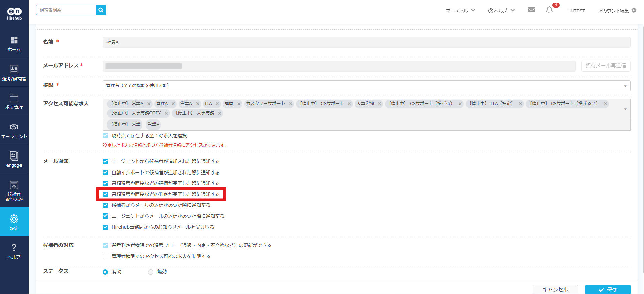Expand the ヘルプ dropdown in header

[501, 11]
